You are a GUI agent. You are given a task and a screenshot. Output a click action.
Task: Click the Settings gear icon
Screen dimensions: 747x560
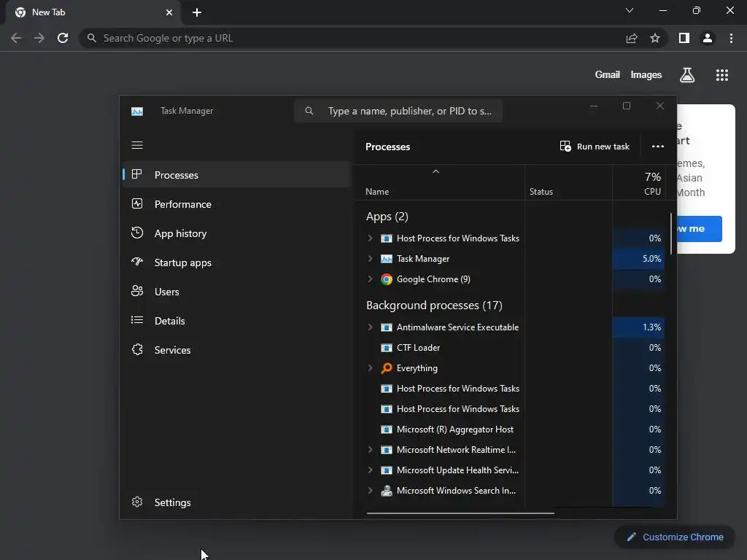coord(137,502)
